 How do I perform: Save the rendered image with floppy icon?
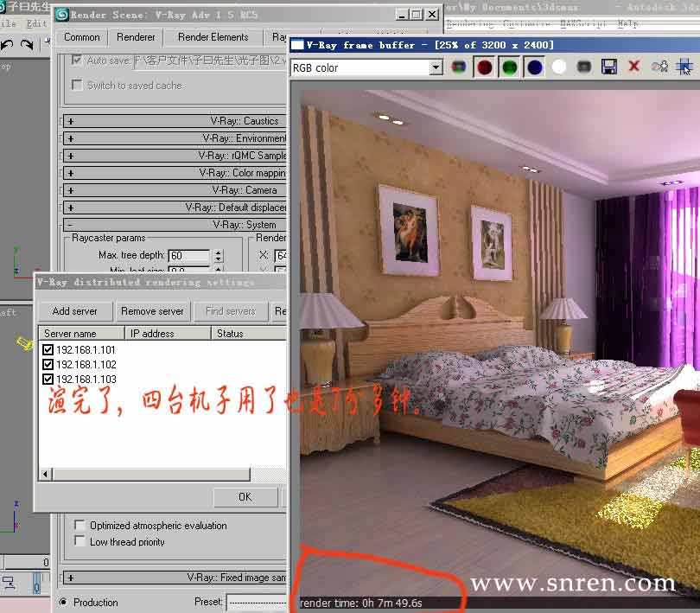coord(609,67)
